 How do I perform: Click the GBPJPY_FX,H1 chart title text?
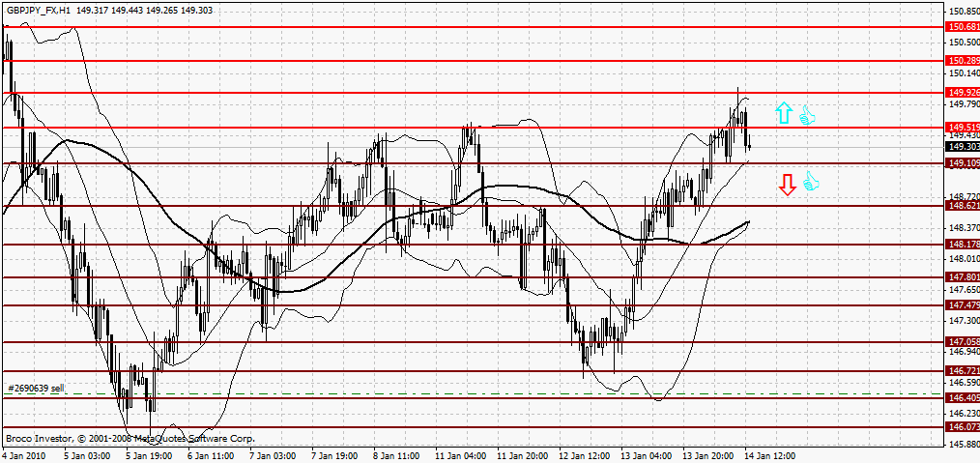click(38, 9)
